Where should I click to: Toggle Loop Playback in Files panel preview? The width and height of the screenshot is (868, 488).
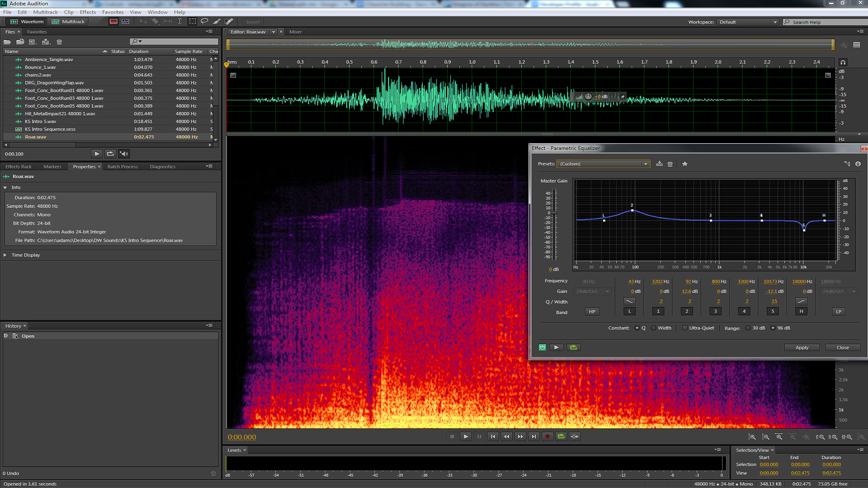(x=110, y=154)
